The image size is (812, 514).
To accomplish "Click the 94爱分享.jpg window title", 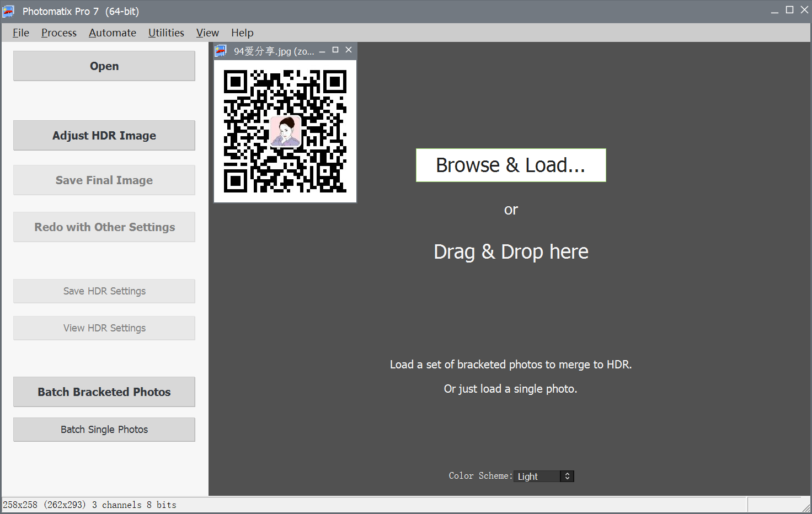I will 274,51.
